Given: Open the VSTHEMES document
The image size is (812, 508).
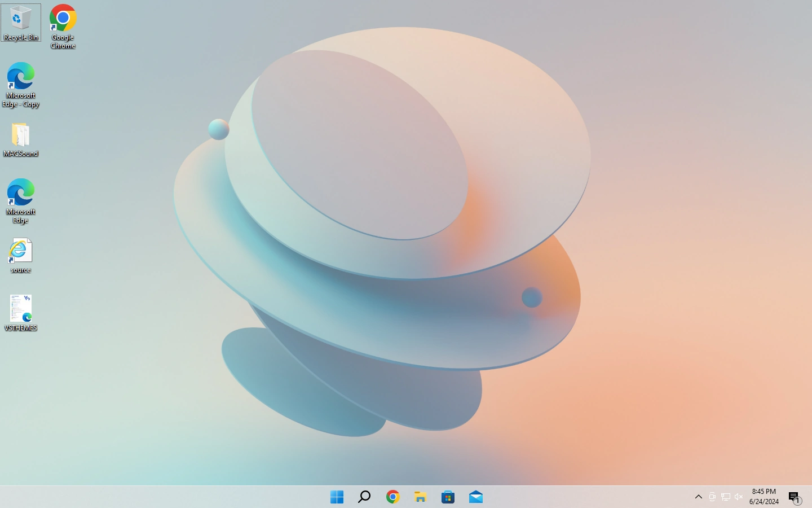Looking at the screenshot, I should coord(21,309).
